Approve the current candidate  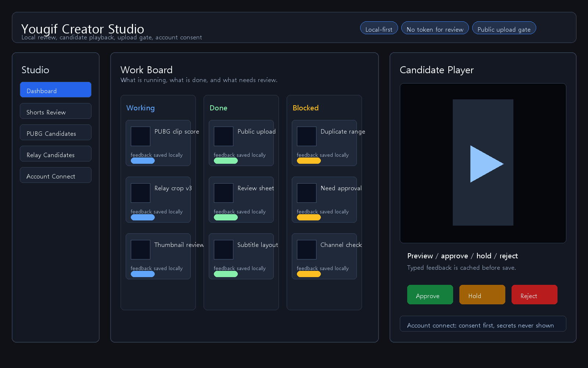pos(430,295)
